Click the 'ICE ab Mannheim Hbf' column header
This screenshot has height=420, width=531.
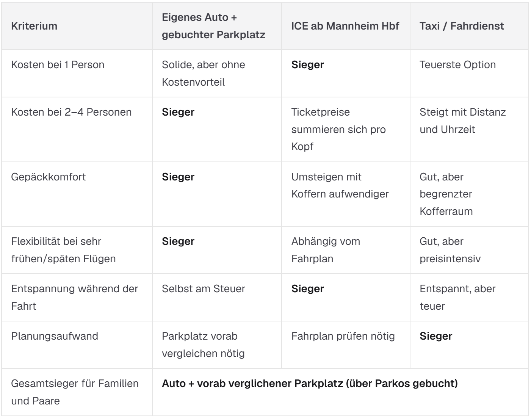click(345, 26)
